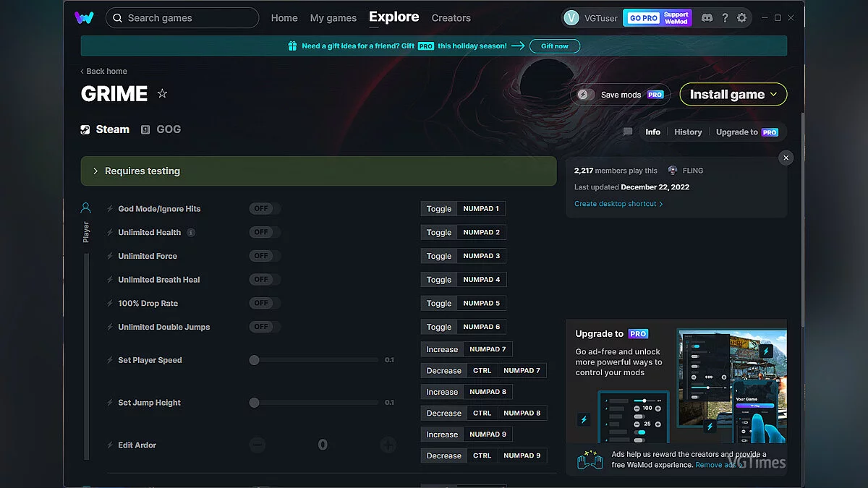The width and height of the screenshot is (868, 488).
Task: Open the Discord icon link
Action: [x=707, y=18]
